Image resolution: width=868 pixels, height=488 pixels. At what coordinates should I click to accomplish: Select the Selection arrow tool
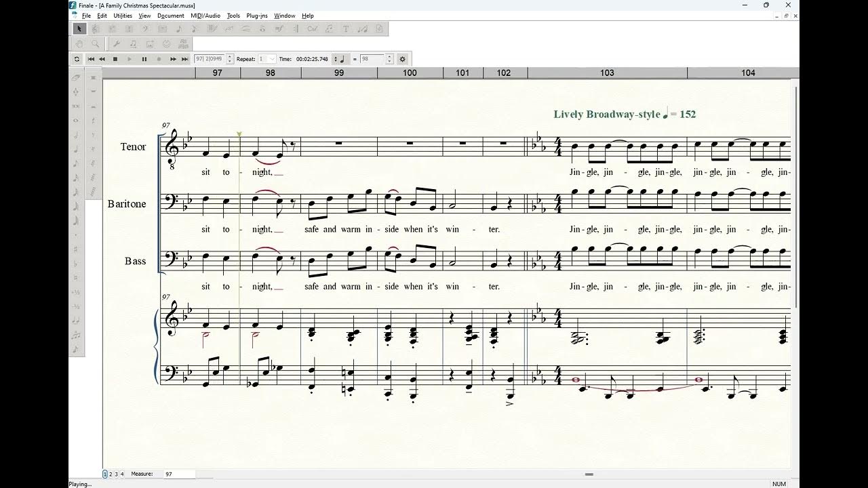[x=79, y=29]
